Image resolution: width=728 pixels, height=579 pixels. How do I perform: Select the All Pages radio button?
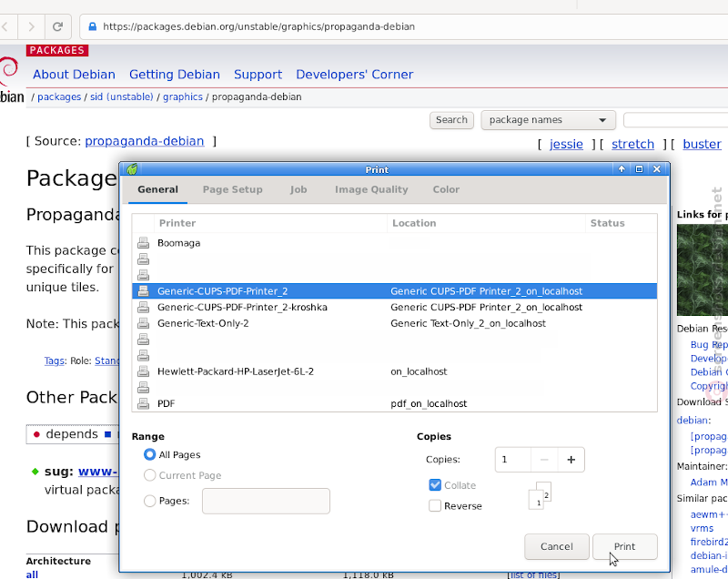point(149,454)
